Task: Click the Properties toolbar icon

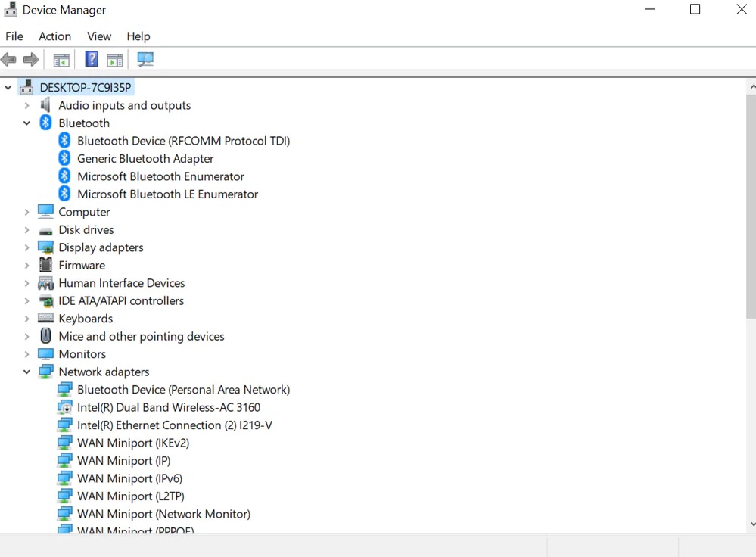Action: 61,59
